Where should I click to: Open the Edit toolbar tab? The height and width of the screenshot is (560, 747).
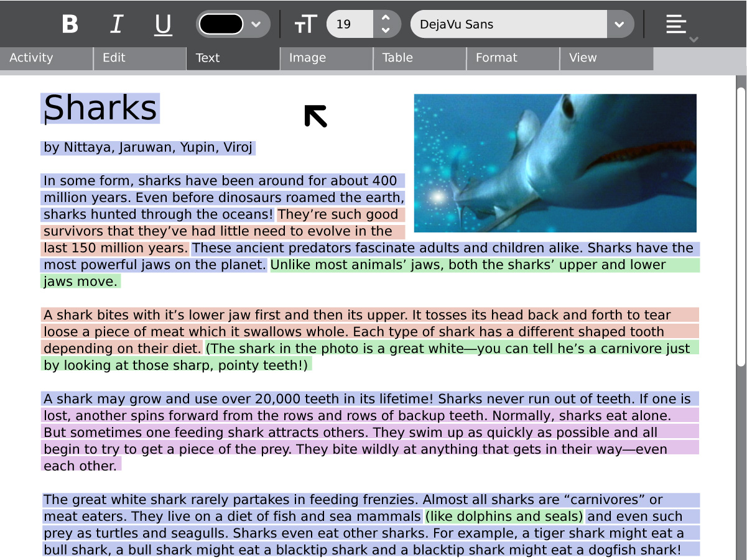coord(140,58)
